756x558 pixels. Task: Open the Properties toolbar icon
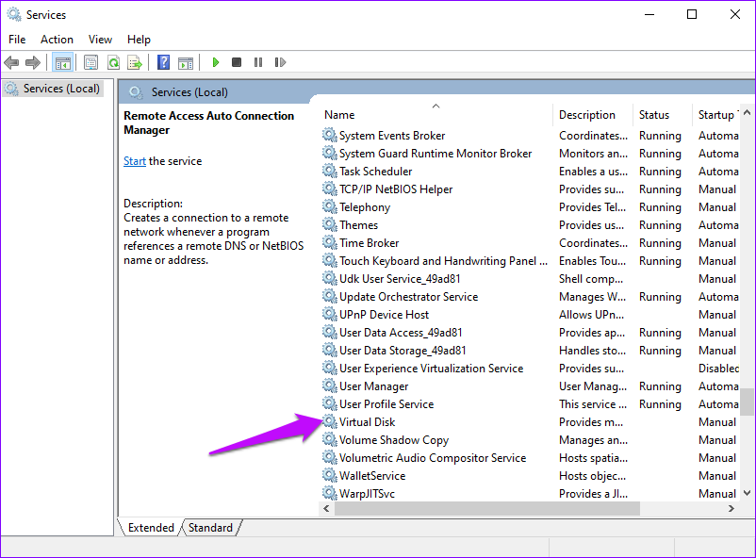(90, 62)
